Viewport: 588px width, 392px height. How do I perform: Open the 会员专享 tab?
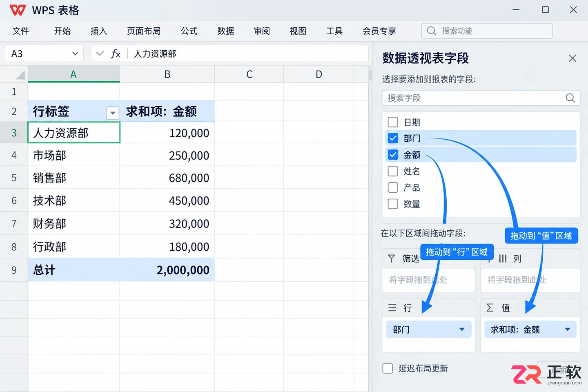click(x=379, y=31)
